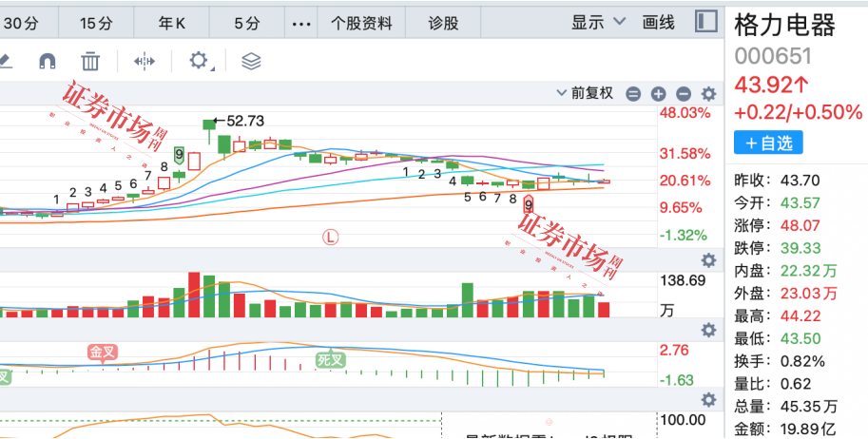
Task: Click the 昨收 value 43.70
Action: click(x=800, y=180)
